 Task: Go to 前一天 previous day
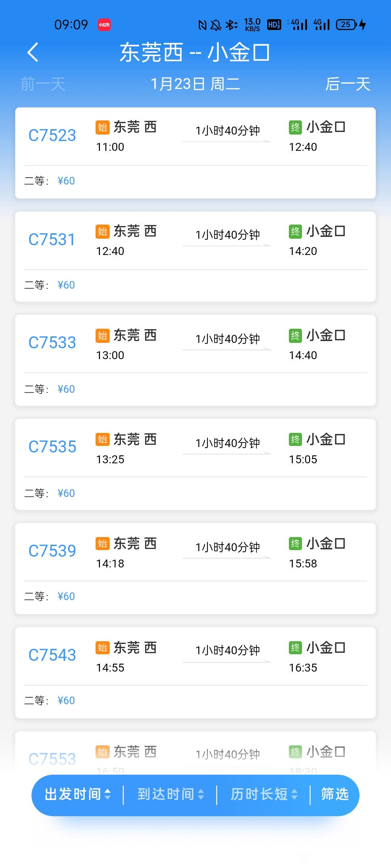click(x=43, y=84)
